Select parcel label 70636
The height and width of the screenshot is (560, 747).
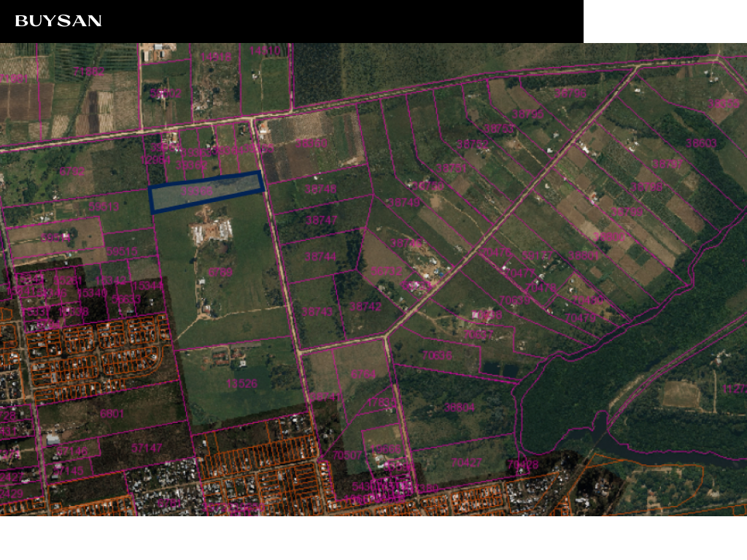[438, 355]
